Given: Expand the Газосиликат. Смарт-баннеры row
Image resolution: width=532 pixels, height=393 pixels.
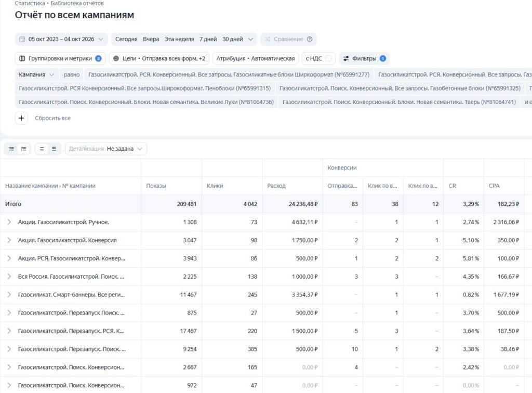Looking at the screenshot, I should 9,295.
